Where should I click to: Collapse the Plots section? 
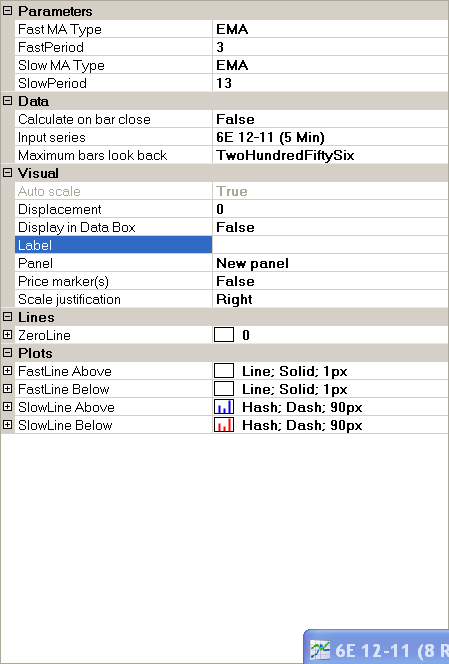click(x=7, y=353)
